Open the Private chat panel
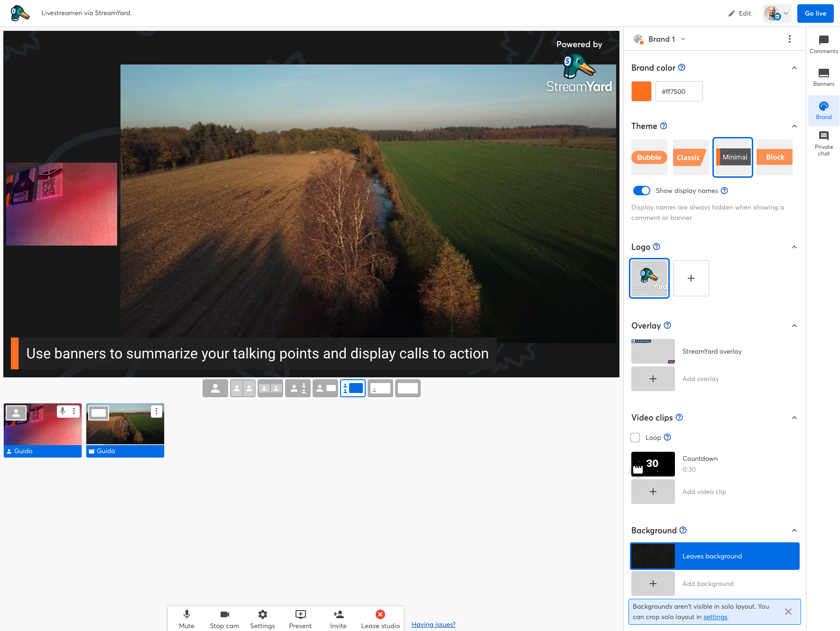 pyautogui.click(x=823, y=144)
